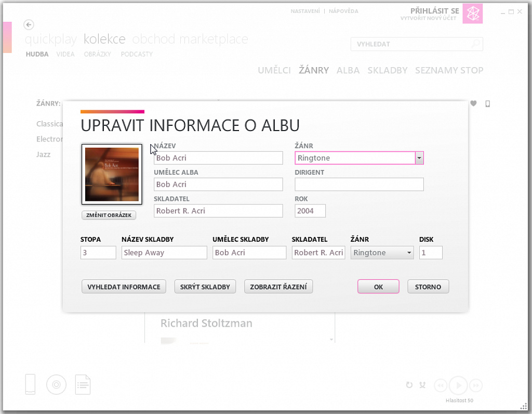Click the ROK field with 2004
This screenshot has width=532, height=414.
(310, 211)
